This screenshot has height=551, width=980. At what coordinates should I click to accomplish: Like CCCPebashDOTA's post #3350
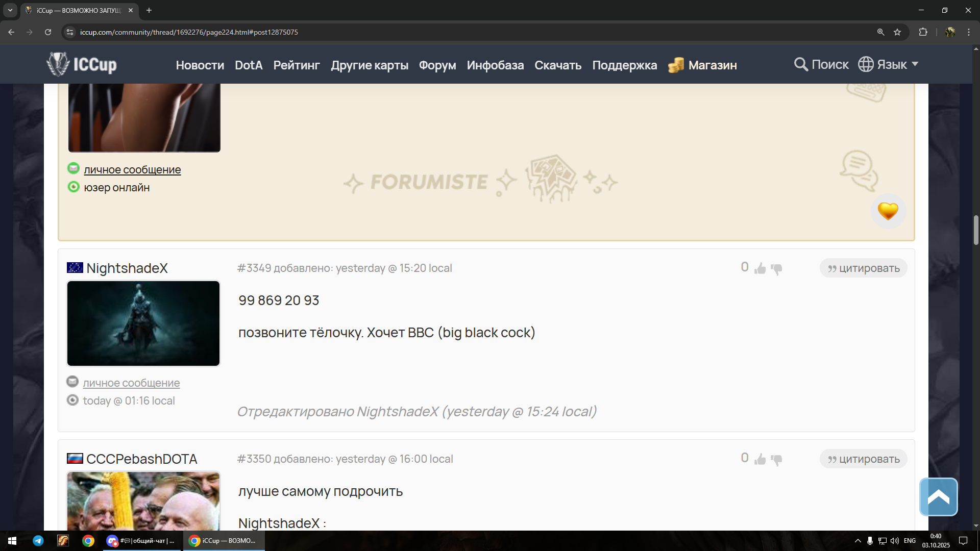coord(760,459)
